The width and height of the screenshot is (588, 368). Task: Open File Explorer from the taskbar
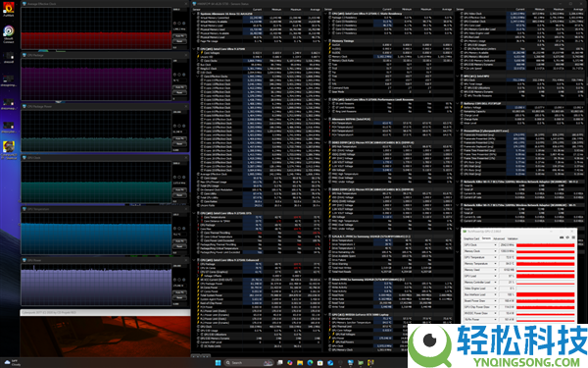click(300, 363)
